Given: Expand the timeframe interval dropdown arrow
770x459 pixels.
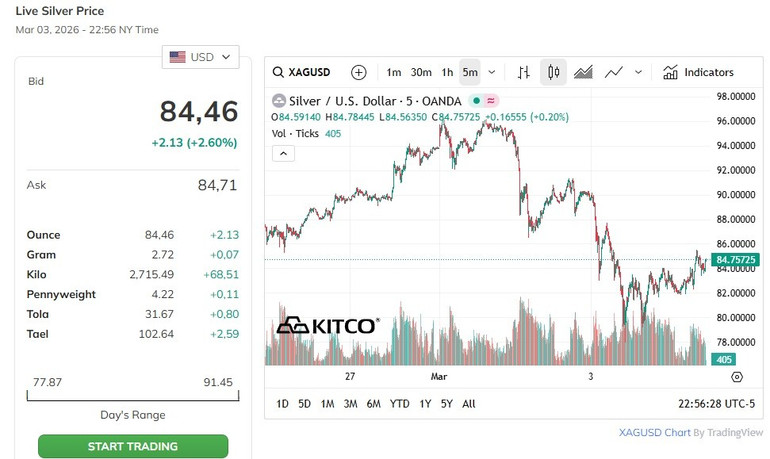Looking at the screenshot, I should click(492, 72).
